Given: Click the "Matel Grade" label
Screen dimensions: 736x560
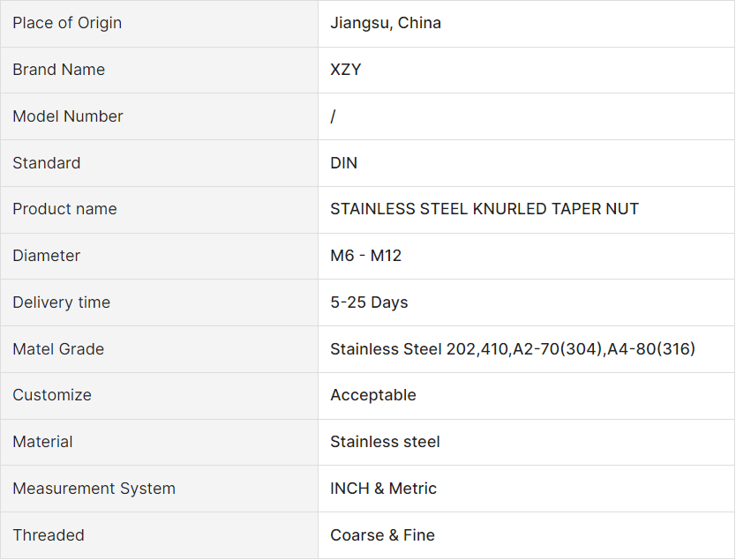Looking at the screenshot, I should click(x=58, y=349).
